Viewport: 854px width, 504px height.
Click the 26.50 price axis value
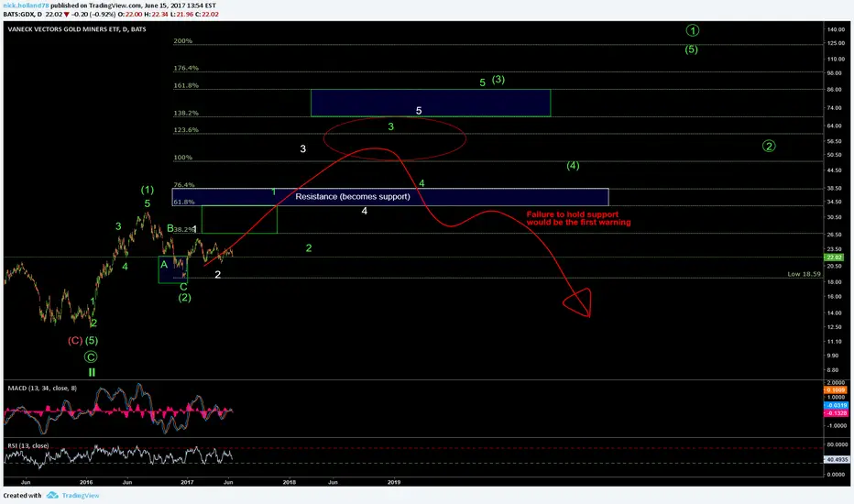tap(834, 235)
